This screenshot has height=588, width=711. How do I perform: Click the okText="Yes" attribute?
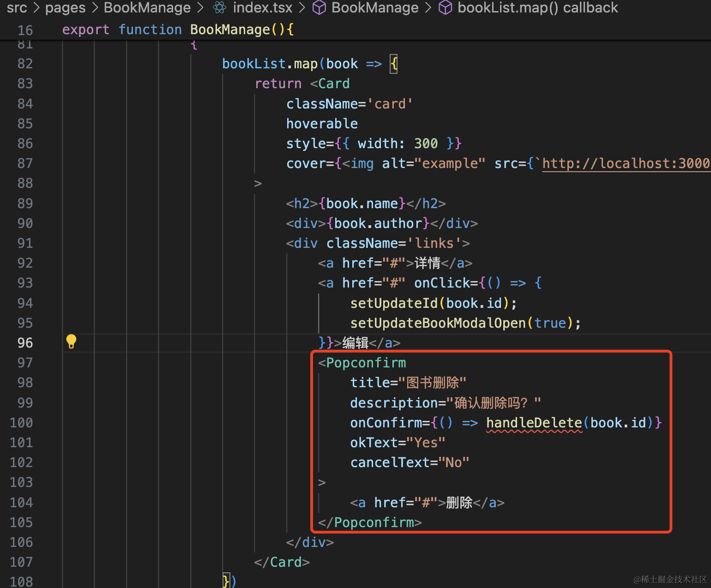pyautogui.click(x=398, y=443)
